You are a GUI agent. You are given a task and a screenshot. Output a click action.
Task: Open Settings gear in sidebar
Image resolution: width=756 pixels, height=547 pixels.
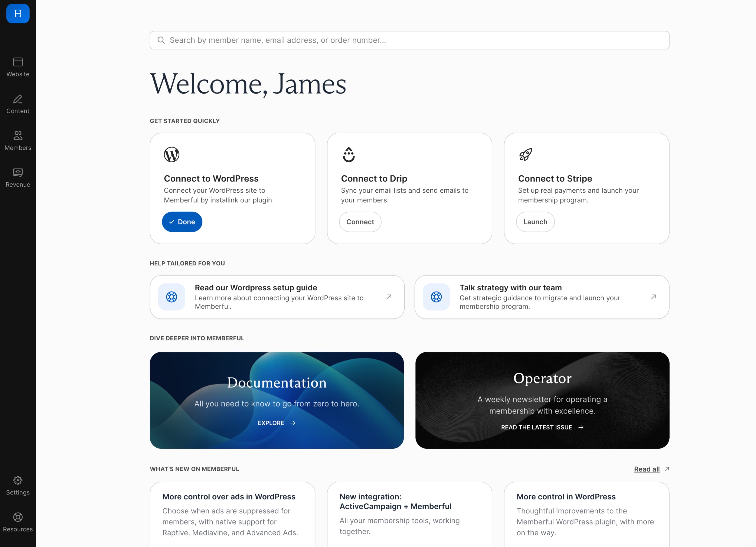(18, 480)
